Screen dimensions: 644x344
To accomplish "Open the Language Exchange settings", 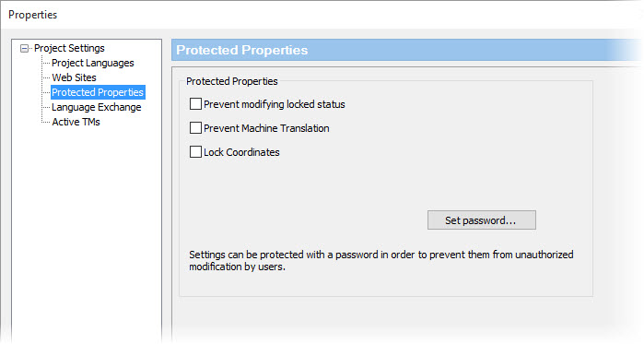I will 97,107.
